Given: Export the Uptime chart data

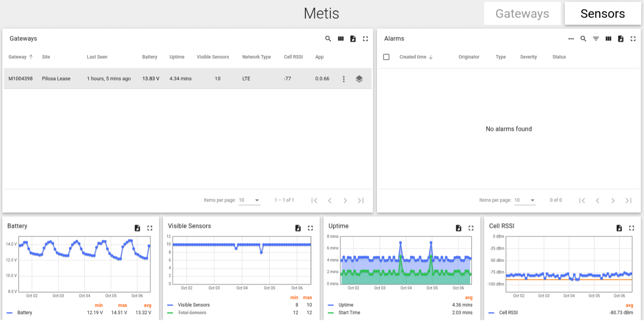Looking at the screenshot, I should pos(458,228).
